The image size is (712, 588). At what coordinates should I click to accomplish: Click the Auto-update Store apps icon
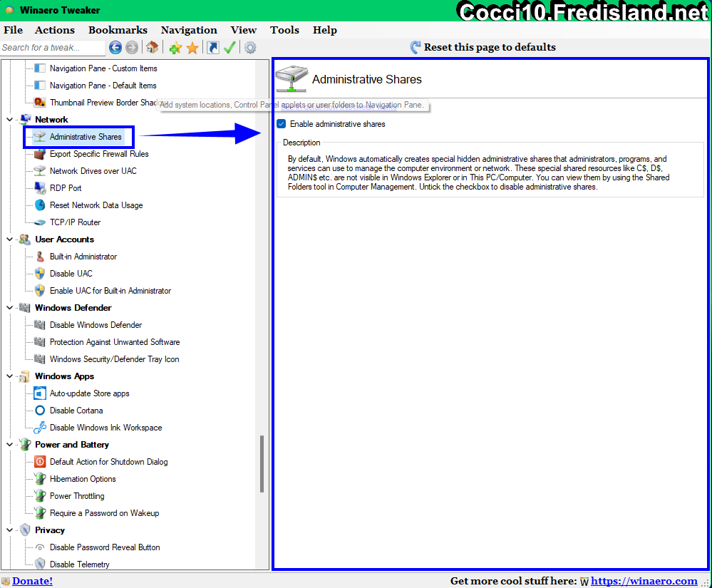tap(40, 393)
